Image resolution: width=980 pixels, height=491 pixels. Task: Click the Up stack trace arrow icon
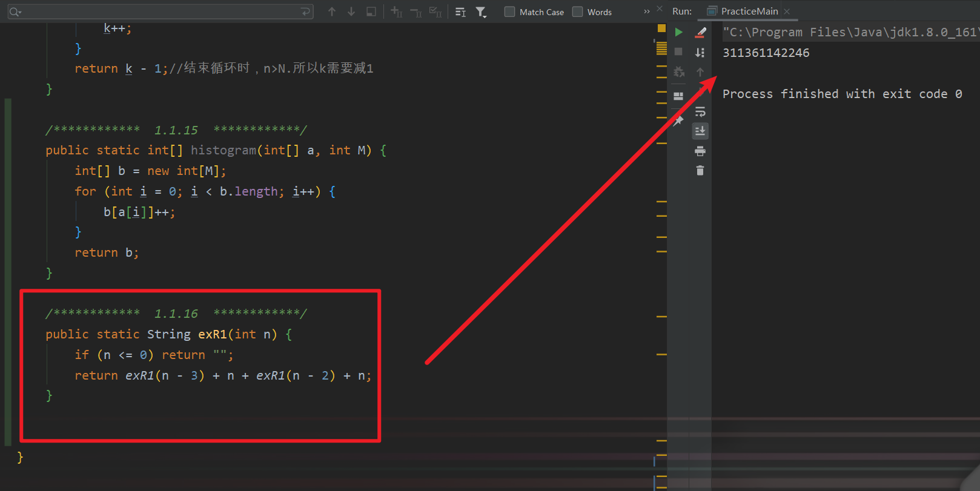[700, 72]
